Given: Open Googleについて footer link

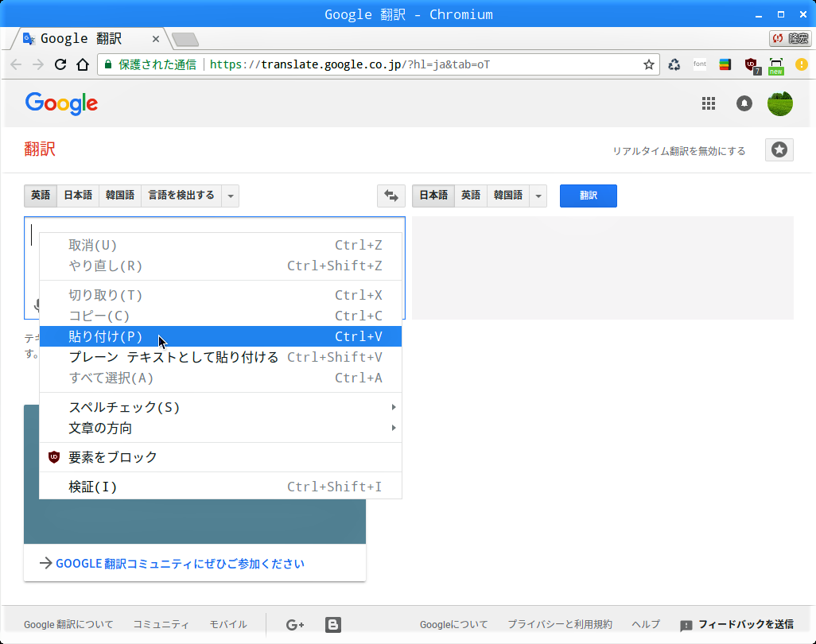Looking at the screenshot, I should [454, 624].
